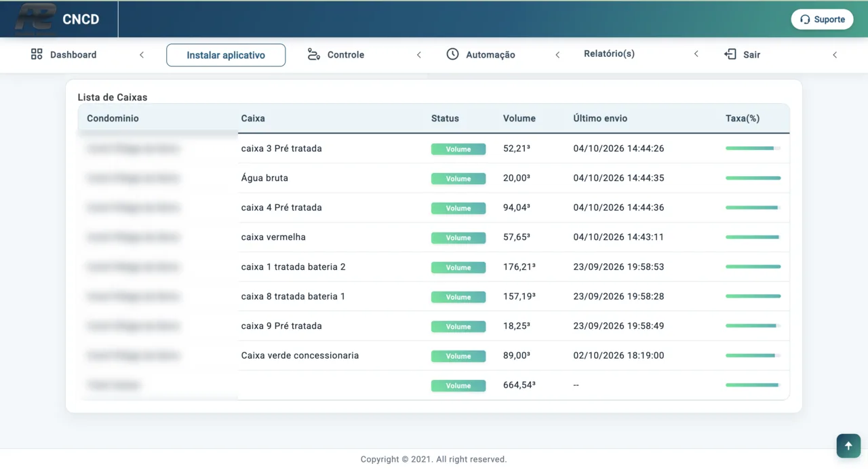
Task: Click the total volume 664,54³
Action: (x=519, y=385)
